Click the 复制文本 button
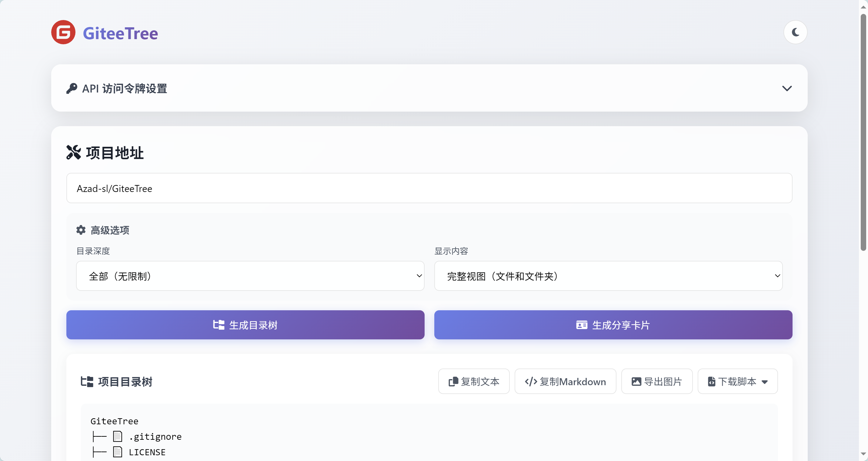Screen dimensions: 868x461 [x=474, y=382]
